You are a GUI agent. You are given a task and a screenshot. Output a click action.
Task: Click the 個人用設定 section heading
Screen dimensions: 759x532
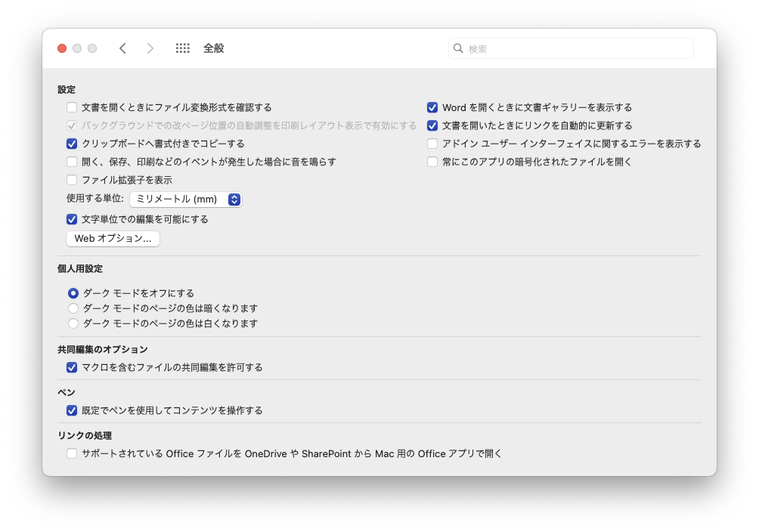coord(80,269)
